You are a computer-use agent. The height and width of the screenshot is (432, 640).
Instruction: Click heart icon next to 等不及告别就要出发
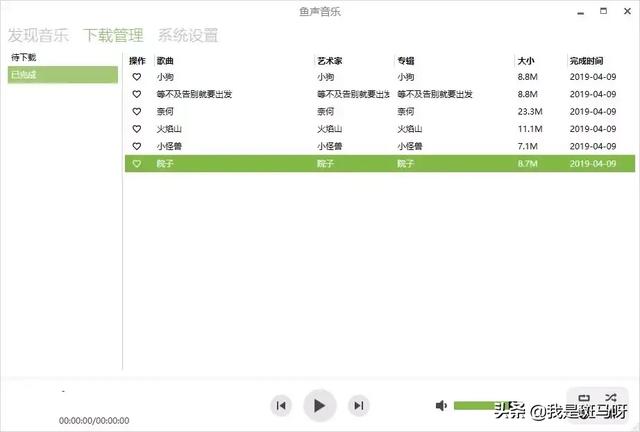137,94
